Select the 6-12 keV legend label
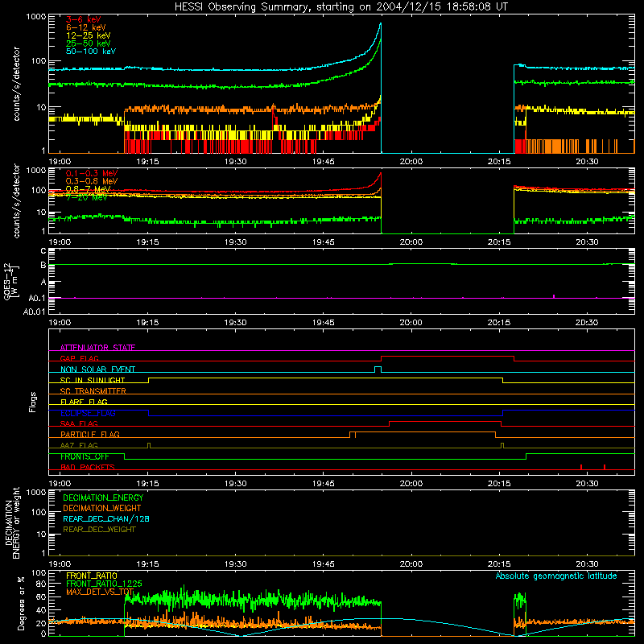 point(86,27)
